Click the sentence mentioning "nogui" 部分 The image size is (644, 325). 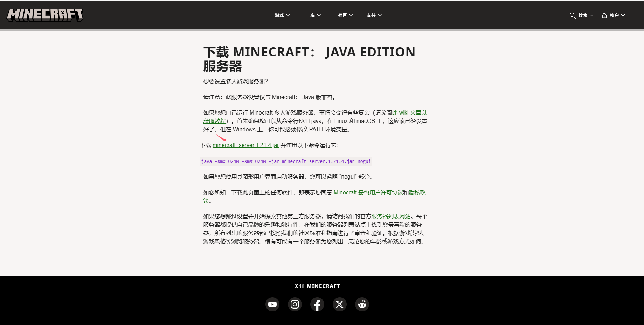[289, 177]
